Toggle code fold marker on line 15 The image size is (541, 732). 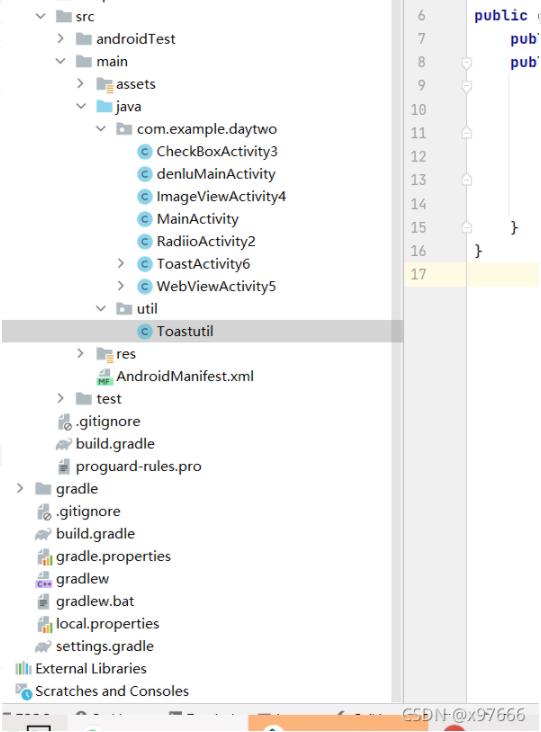coord(466,227)
